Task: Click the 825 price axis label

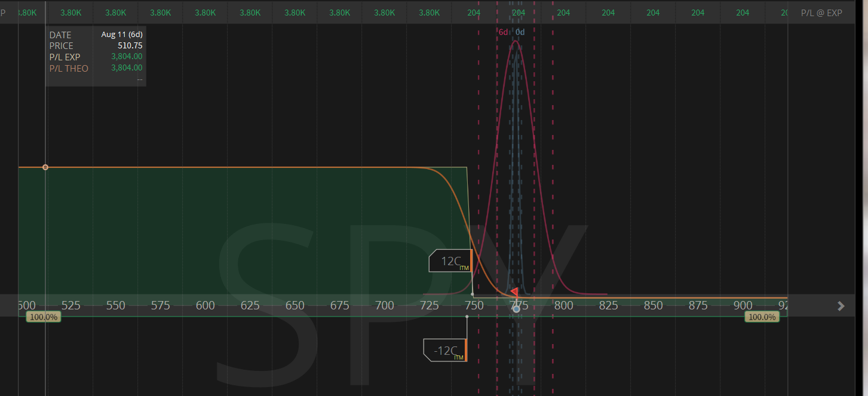Action: point(608,306)
